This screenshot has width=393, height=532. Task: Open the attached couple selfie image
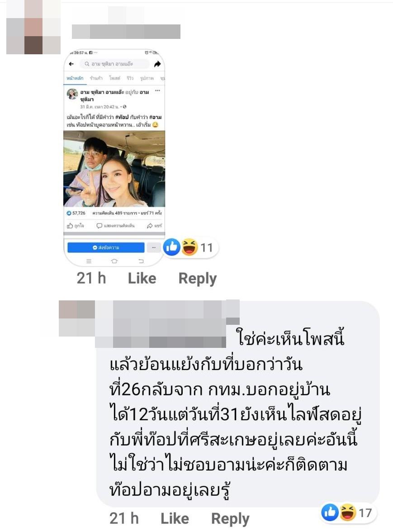[114, 169]
